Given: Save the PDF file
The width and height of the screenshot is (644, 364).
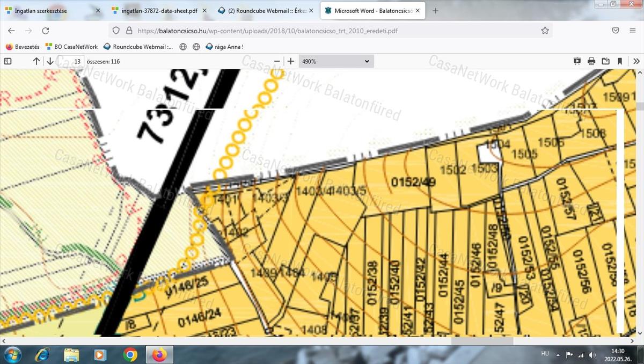Looking at the screenshot, I should pyautogui.click(x=605, y=61).
